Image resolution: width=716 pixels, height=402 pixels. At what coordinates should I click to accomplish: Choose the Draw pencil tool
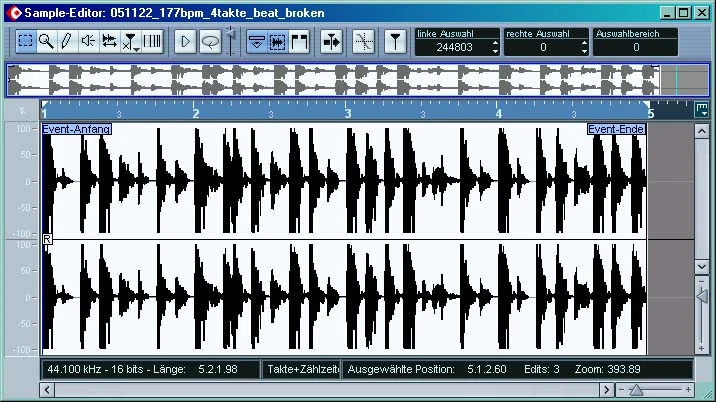66,41
